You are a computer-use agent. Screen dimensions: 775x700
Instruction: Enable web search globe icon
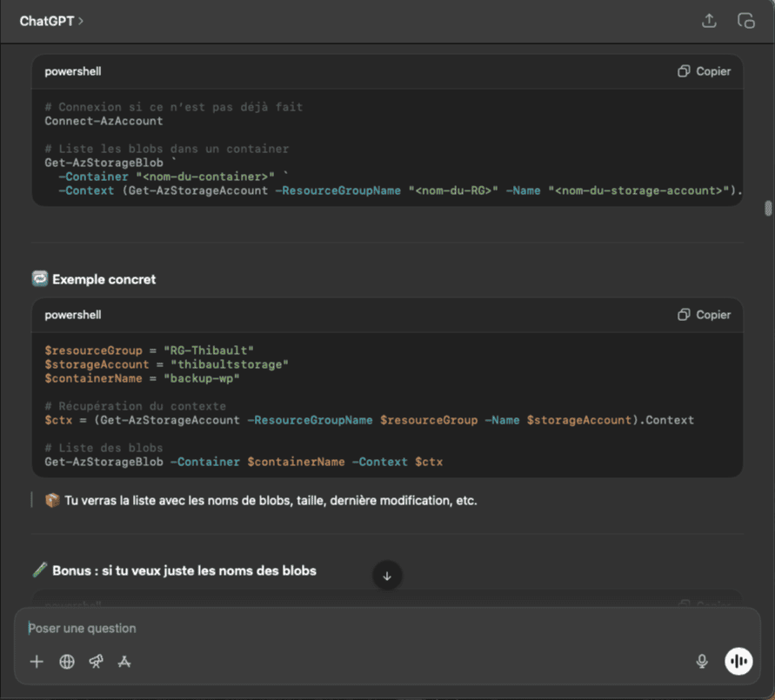point(67,662)
